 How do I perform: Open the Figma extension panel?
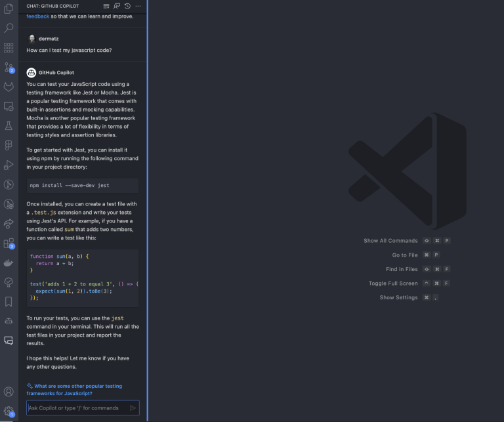(9, 145)
